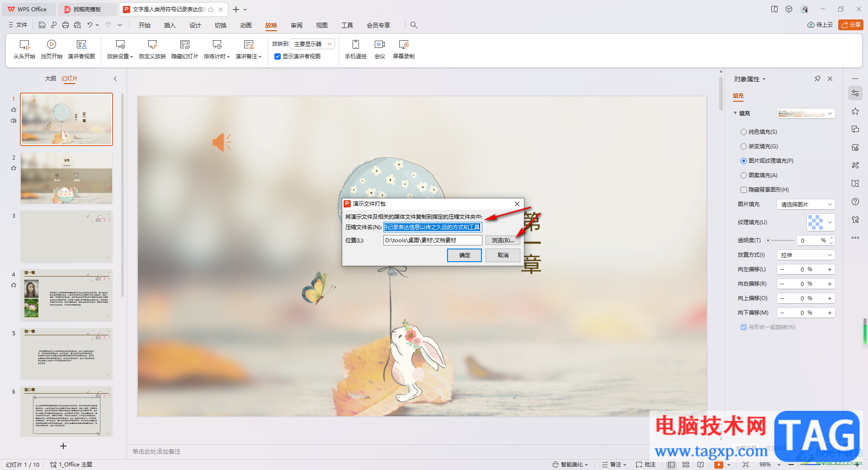The height and width of the screenshot is (470, 868).
Task: Open help icon in right sidebar
Action: point(855,202)
